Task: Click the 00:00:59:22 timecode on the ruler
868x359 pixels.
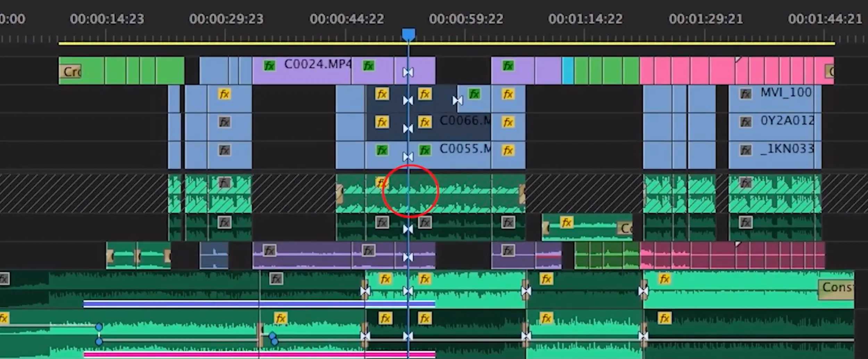Action: [x=466, y=19]
